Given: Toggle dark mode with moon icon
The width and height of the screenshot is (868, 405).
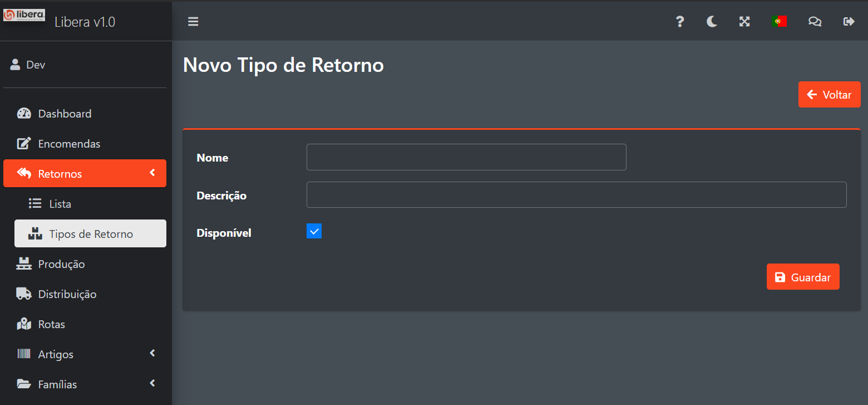Looking at the screenshot, I should (712, 22).
